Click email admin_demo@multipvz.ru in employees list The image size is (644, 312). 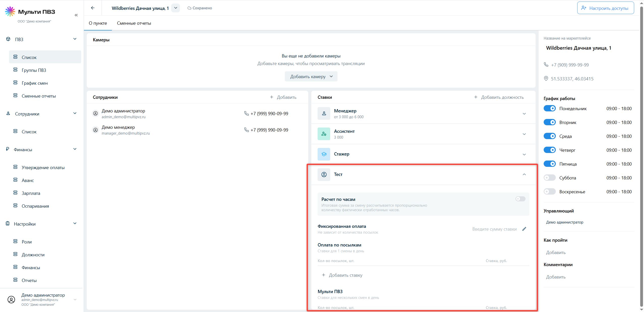(x=124, y=117)
